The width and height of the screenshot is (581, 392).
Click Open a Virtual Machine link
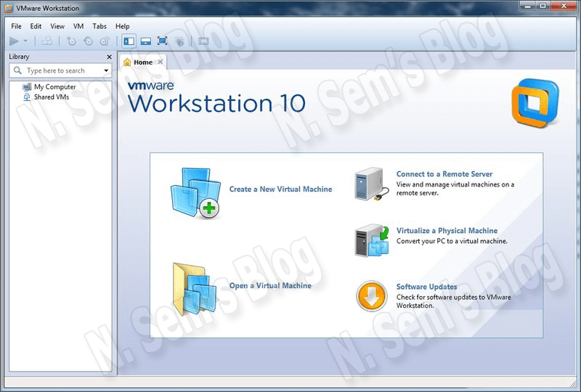[270, 286]
